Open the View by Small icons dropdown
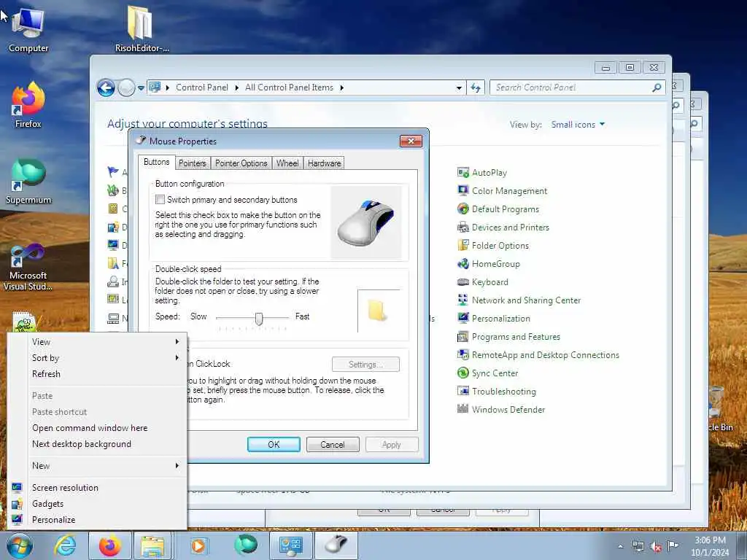 pyautogui.click(x=578, y=125)
